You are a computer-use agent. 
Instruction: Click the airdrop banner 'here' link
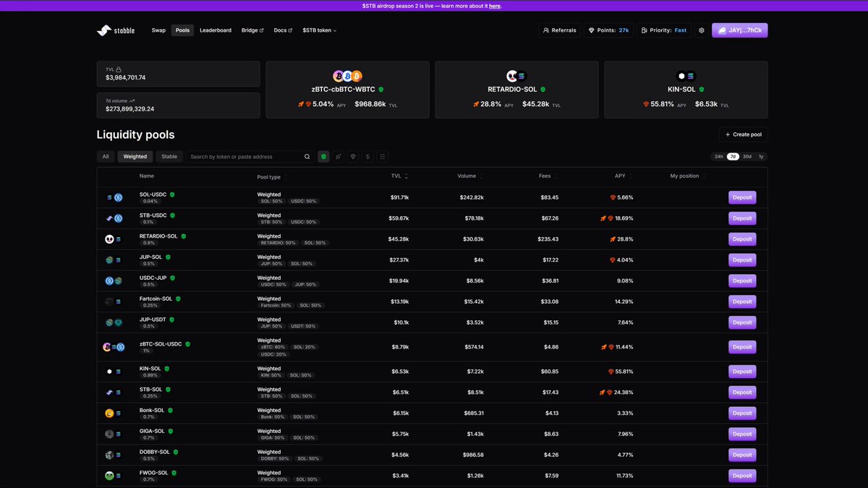[x=494, y=6]
